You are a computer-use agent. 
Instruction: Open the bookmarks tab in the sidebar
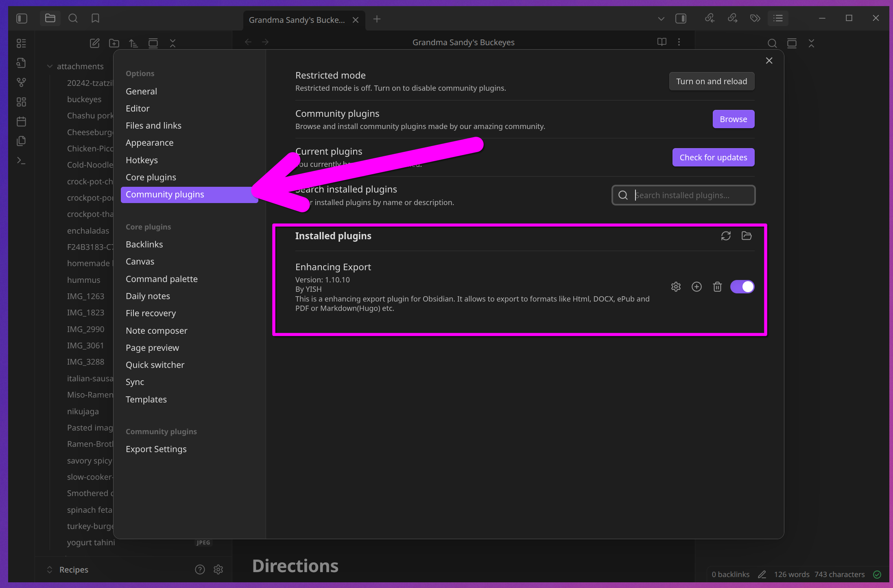pyautogui.click(x=95, y=18)
